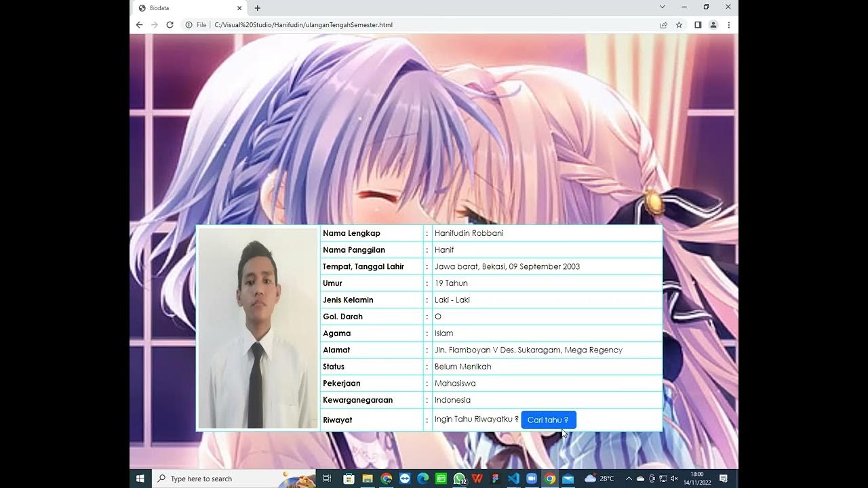
Task: Open File Explorer from taskbar
Action: (368, 479)
